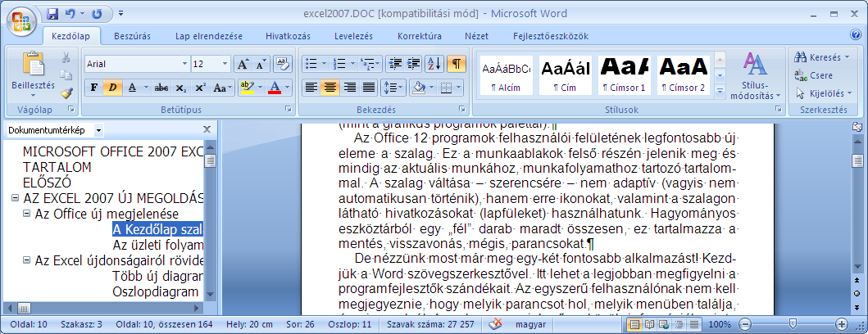Image resolution: width=868 pixels, height=334 pixels.
Task: Open the line spacing dropdown
Action: (394, 88)
